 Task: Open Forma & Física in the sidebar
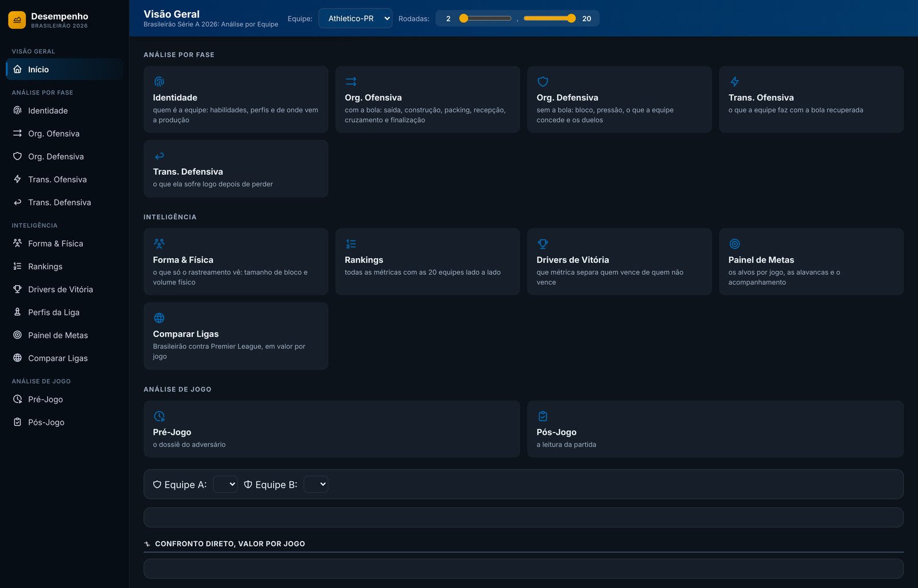64,243
